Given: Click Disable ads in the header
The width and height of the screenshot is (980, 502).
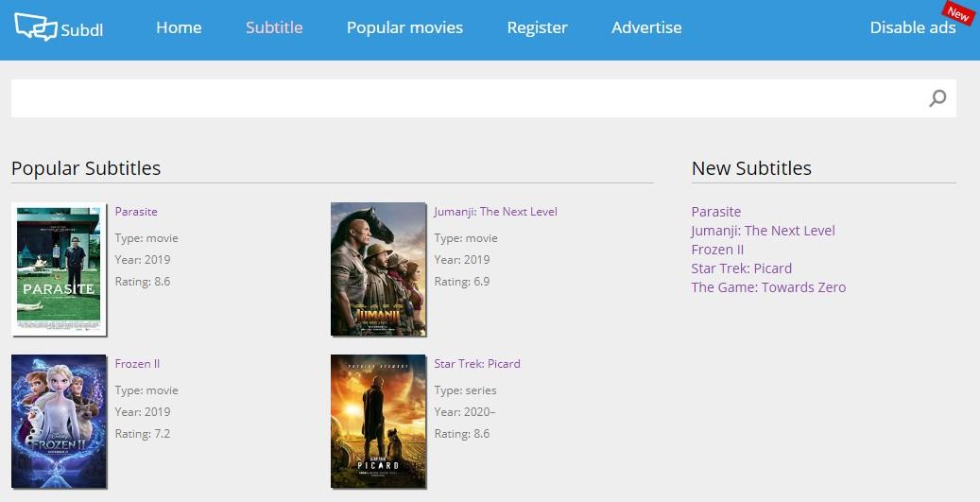Looking at the screenshot, I should (x=913, y=27).
